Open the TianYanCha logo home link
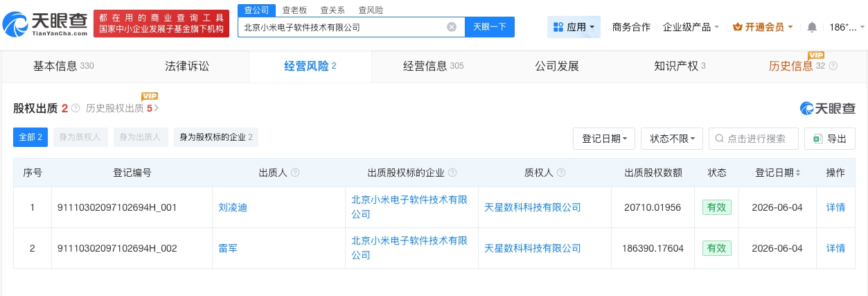This screenshot has width=868, height=296. [45, 26]
